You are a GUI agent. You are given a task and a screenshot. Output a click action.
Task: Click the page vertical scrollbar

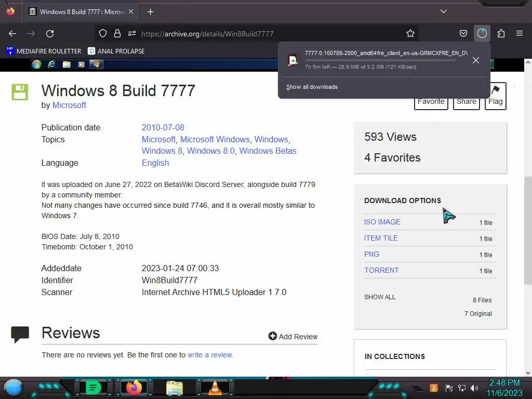point(528,231)
